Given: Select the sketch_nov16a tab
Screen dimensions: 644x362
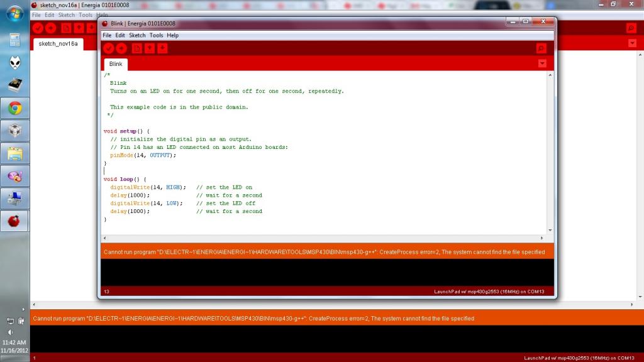Looking at the screenshot, I should tap(58, 43).
